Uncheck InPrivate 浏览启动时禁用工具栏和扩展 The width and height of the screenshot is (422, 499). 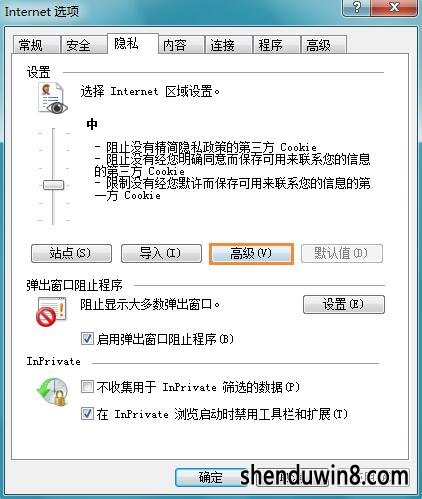87,414
